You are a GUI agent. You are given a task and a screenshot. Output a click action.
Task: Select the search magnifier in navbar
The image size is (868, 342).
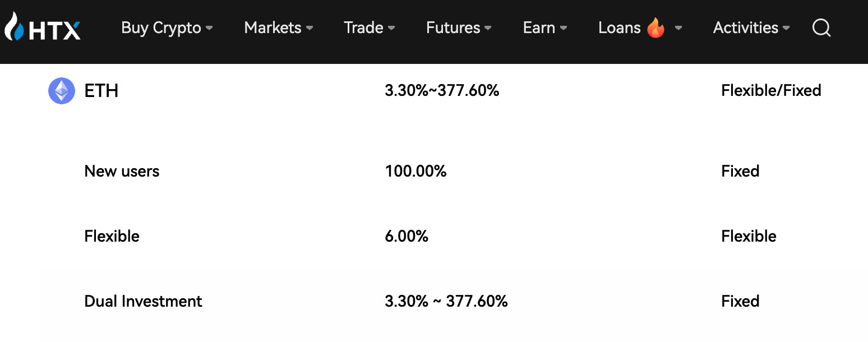pos(821,27)
